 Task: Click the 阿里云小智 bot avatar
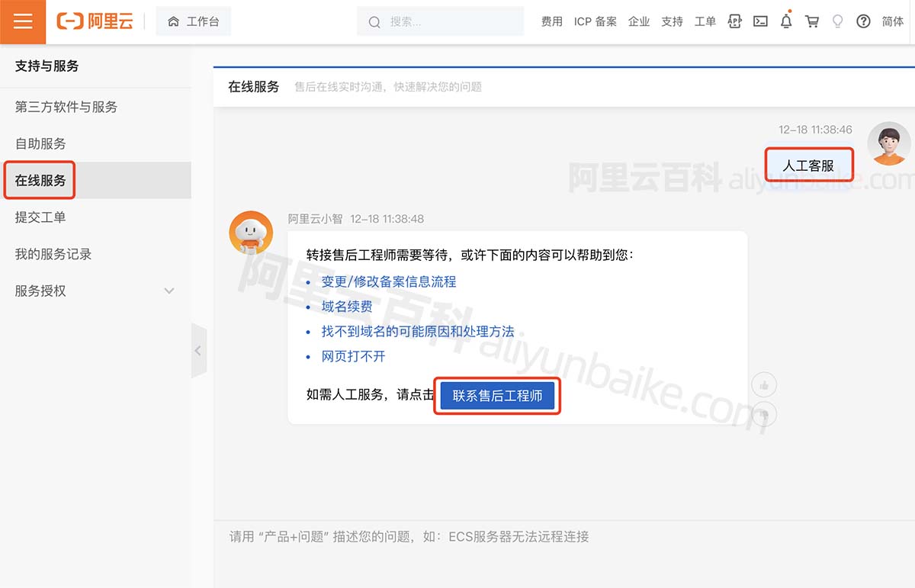point(252,233)
